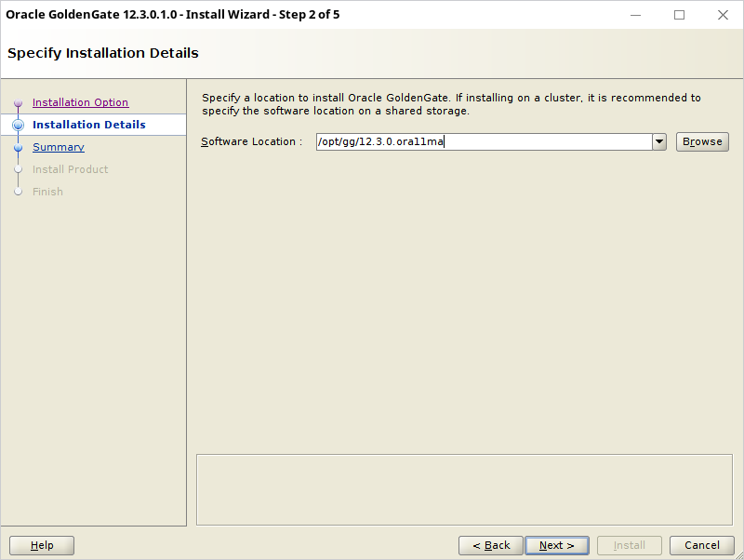This screenshot has height=560, width=744.
Task: Focus the Software Location input field
Action: (x=484, y=142)
